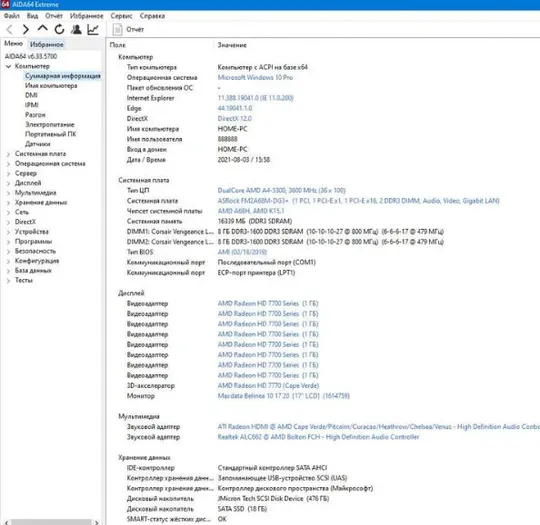Open the Edge version link

click(x=235, y=108)
